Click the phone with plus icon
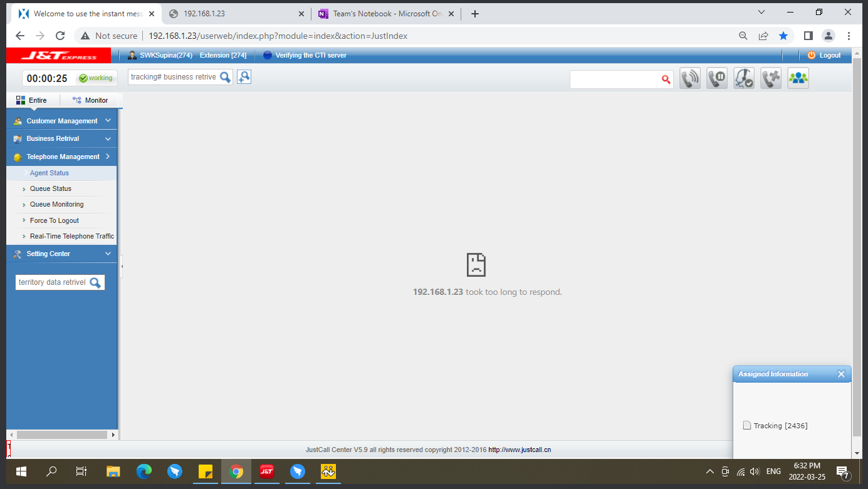 (x=771, y=78)
